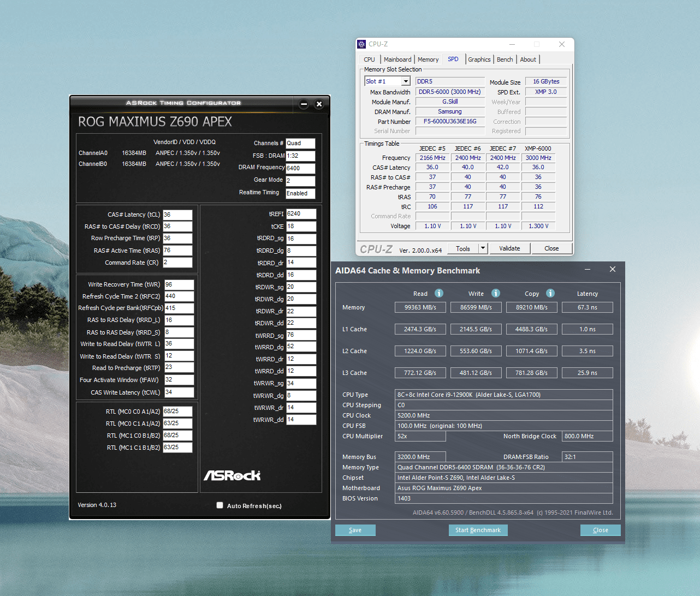
Task: Click the Validate button
Action: click(509, 248)
